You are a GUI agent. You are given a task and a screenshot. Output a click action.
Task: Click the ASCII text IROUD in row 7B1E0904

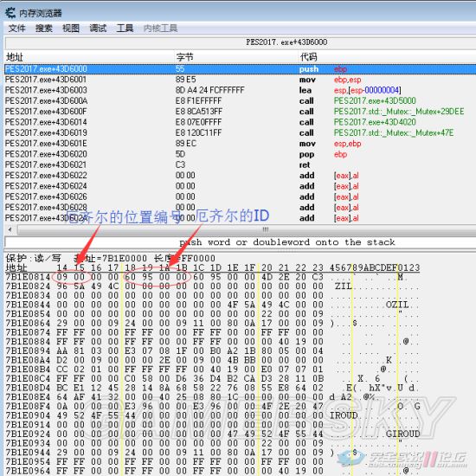[344, 415]
